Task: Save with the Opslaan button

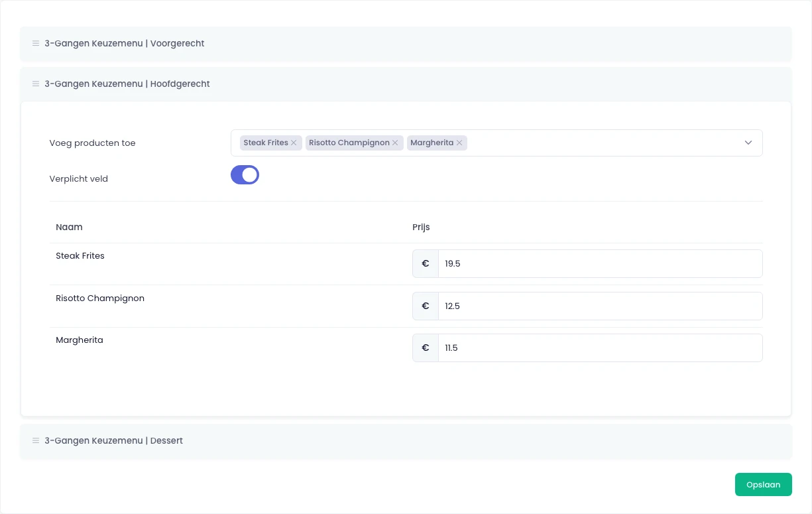Action: pyautogui.click(x=764, y=485)
